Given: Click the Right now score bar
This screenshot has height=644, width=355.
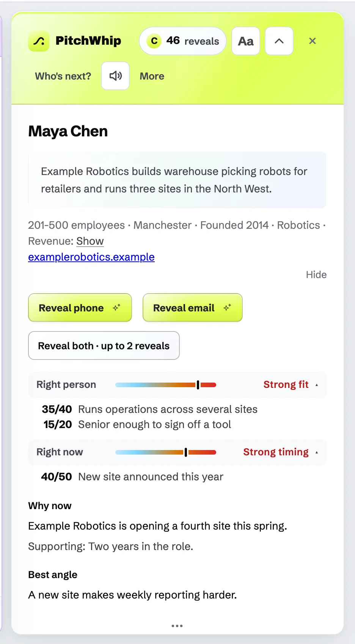Looking at the screenshot, I should pos(166,452).
